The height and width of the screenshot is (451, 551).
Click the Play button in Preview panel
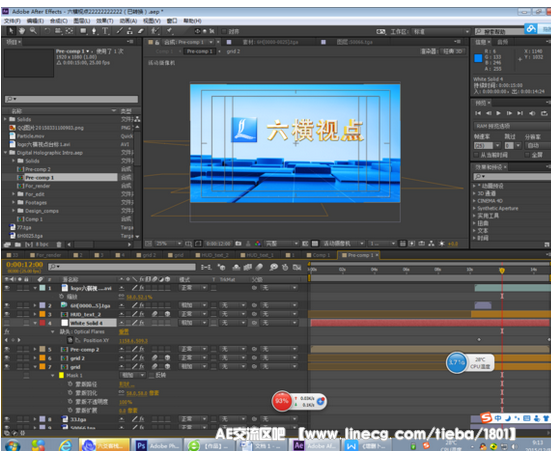(498, 113)
